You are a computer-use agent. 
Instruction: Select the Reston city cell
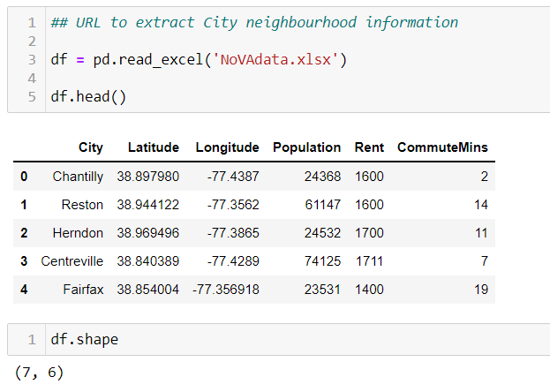click(x=82, y=205)
